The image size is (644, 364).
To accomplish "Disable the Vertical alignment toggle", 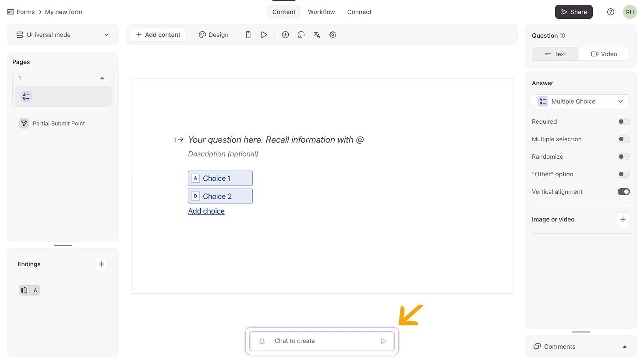I will (623, 192).
